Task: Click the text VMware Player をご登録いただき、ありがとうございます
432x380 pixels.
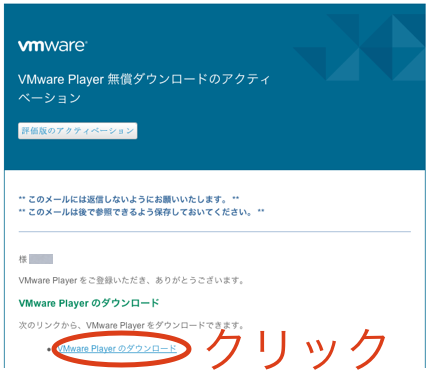Action: [131, 281]
